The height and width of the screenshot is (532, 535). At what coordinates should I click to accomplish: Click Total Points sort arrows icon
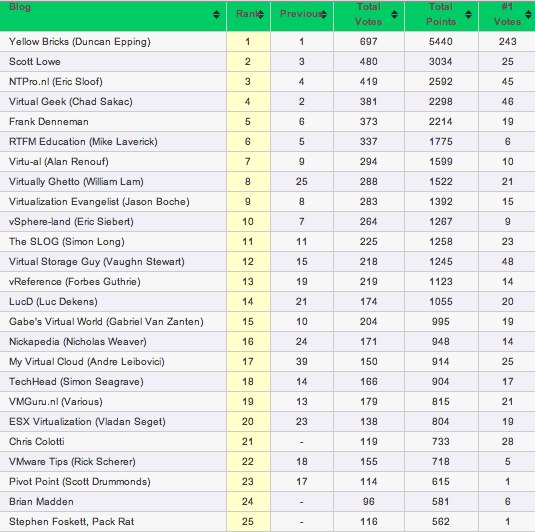[468, 14]
